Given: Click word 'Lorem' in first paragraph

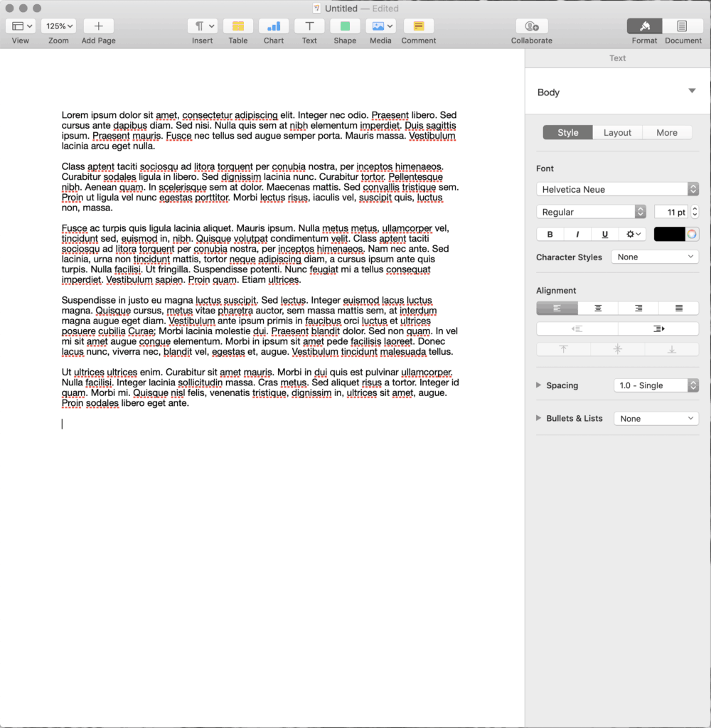Looking at the screenshot, I should tap(75, 114).
